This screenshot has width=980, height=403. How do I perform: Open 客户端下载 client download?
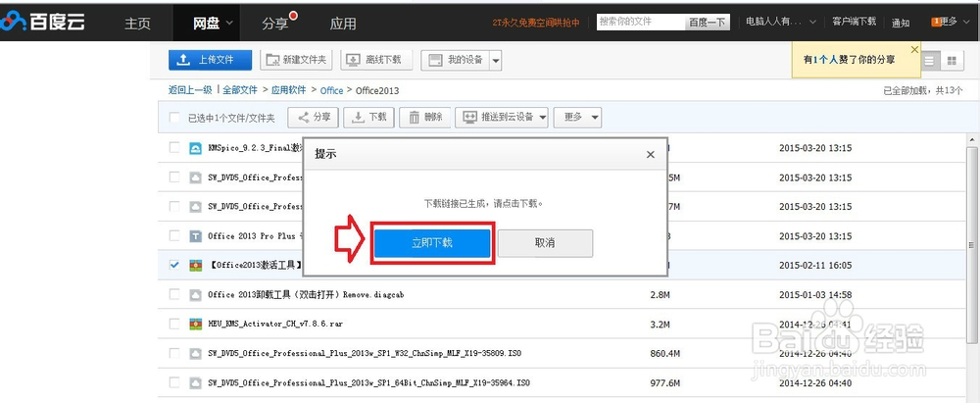(x=854, y=22)
